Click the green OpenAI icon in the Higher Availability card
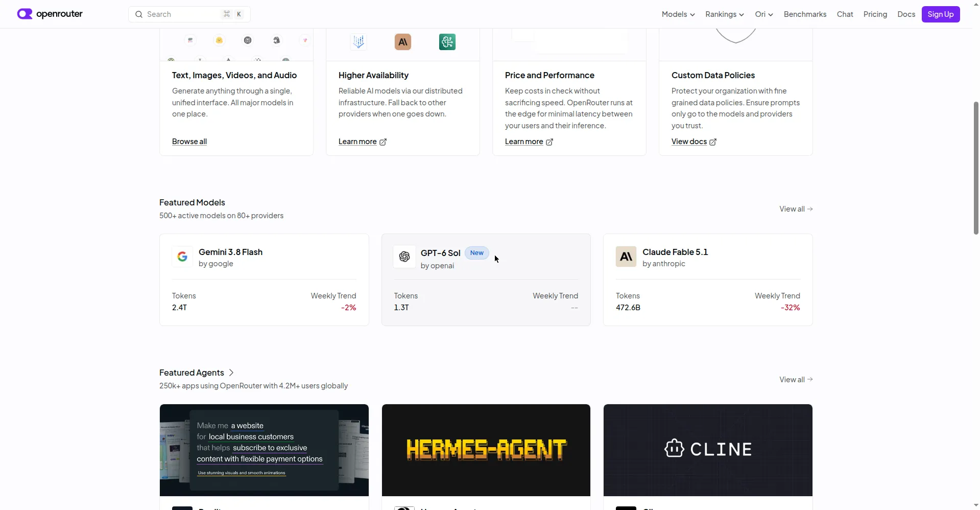The image size is (980, 510). (x=447, y=42)
